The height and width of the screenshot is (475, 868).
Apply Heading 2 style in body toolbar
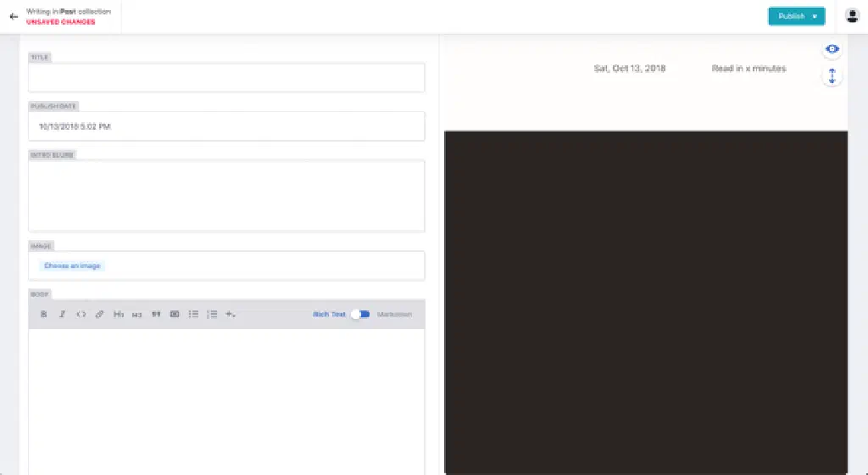click(x=136, y=314)
